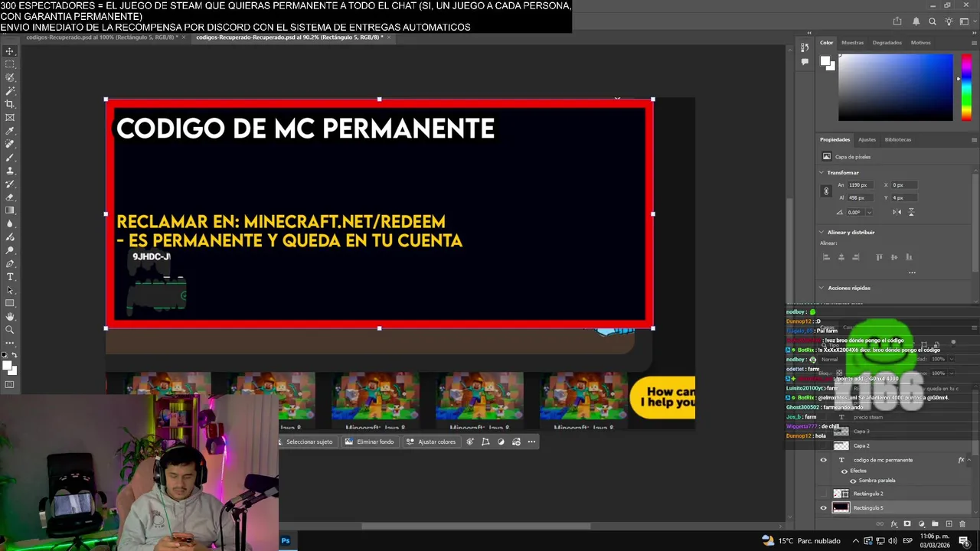Add a new adjustment layer

click(921, 524)
